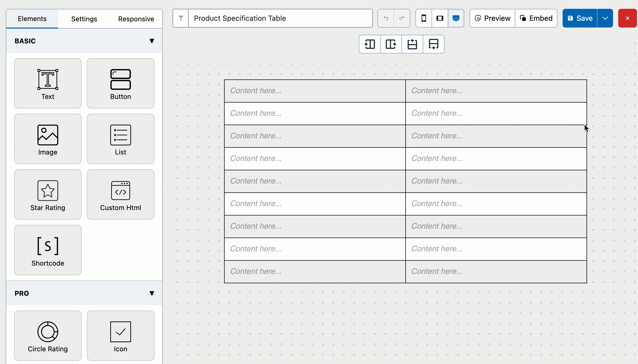Click the table title input field
This screenshot has height=364, width=638.
point(280,18)
